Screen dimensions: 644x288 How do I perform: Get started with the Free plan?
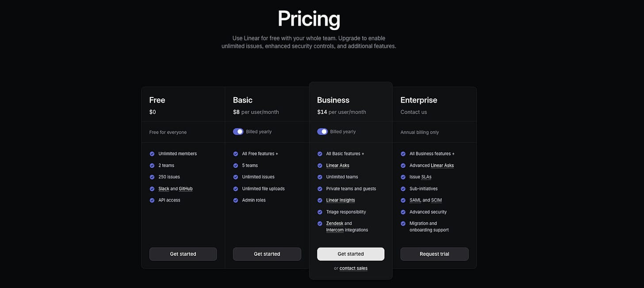coord(183,254)
